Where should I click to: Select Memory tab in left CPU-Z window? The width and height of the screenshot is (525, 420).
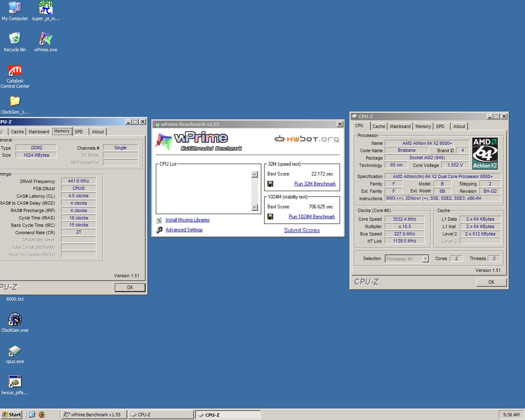click(62, 131)
